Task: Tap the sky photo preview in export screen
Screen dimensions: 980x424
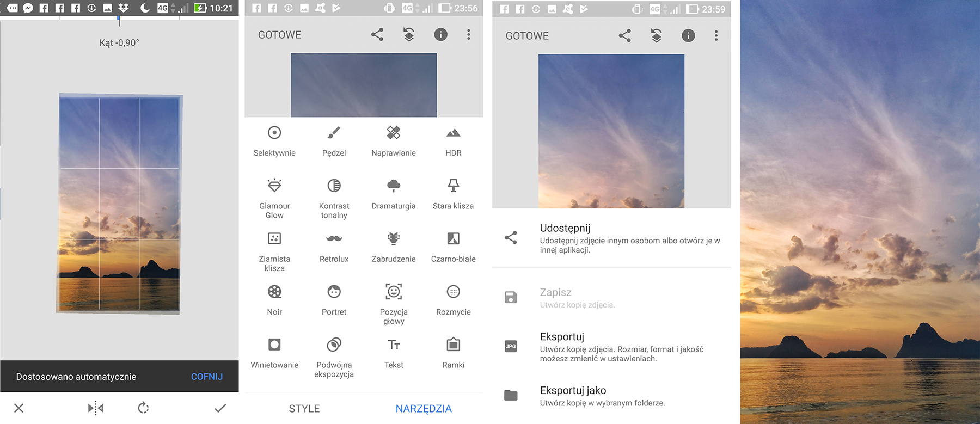Action: tap(611, 131)
